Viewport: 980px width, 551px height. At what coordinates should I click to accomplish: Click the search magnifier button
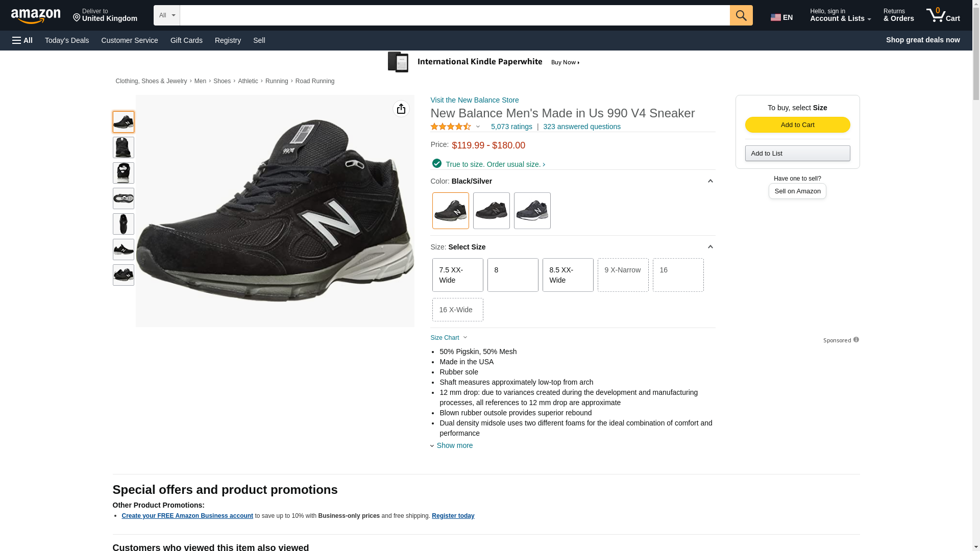tap(741, 15)
